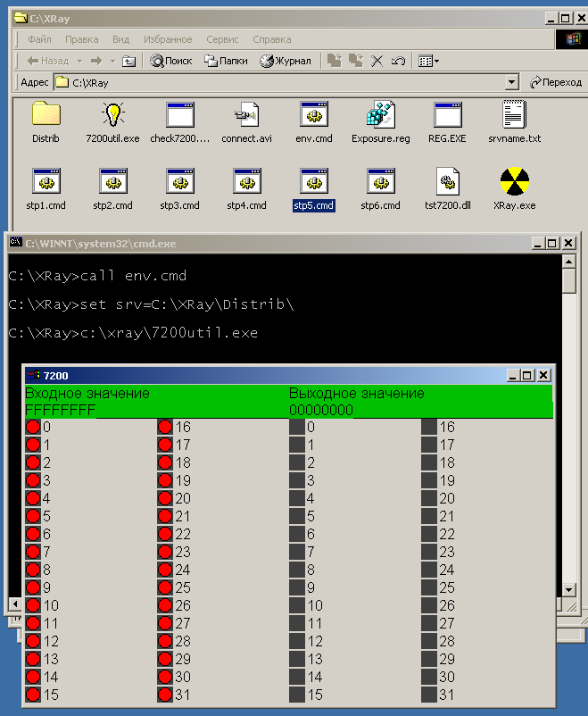The image size is (588, 716).
Task: Open the XRay.exe radiation icon
Action: pyautogui.click(x=515, y=182)
